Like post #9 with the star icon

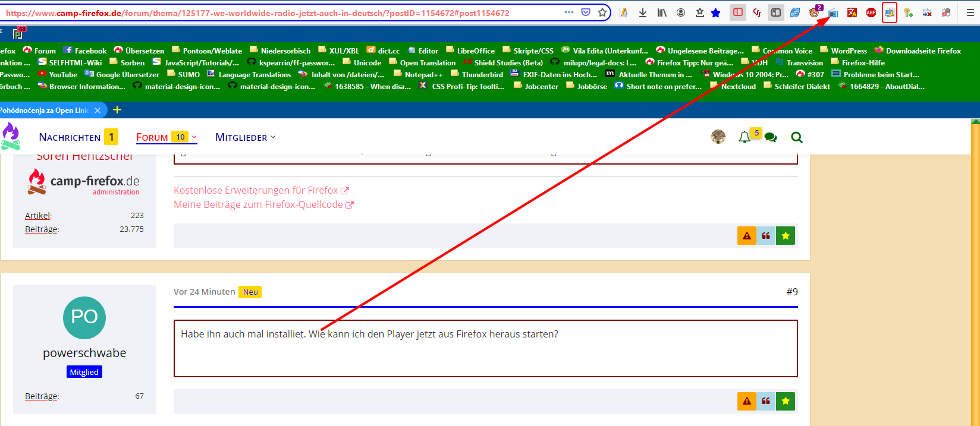[786, 401]
